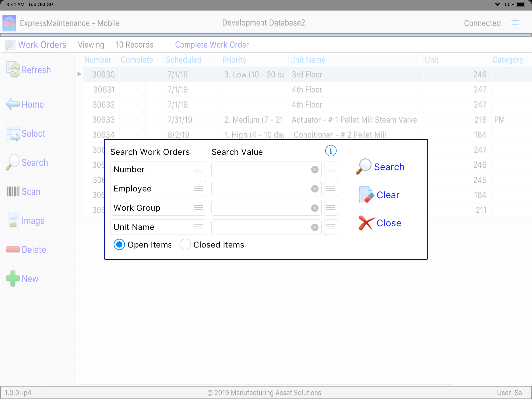Open the Select tool in sidebar
Screen dimensions: 532x399
point(13,134)
